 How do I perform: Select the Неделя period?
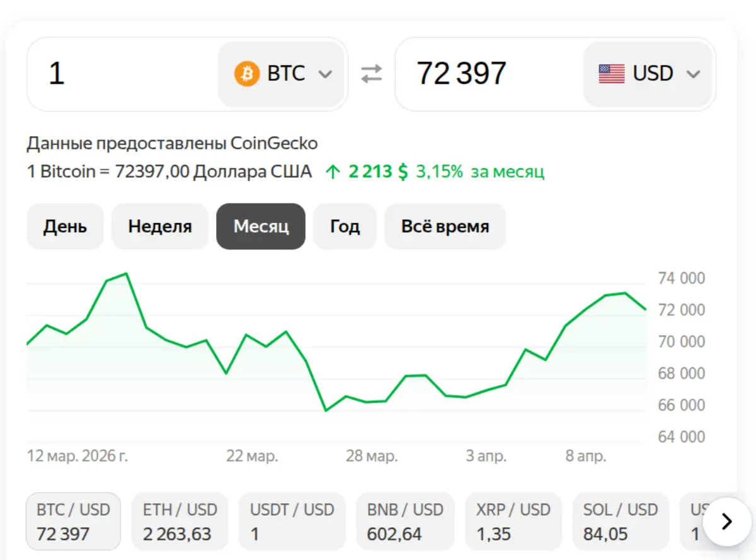[159, 226]
